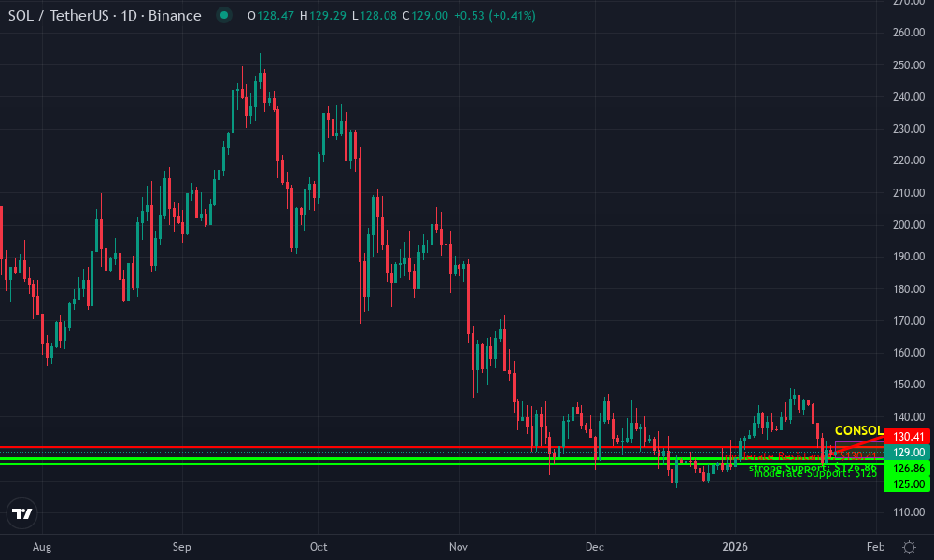Click the open value O128.47

click(x=271, y=16)
